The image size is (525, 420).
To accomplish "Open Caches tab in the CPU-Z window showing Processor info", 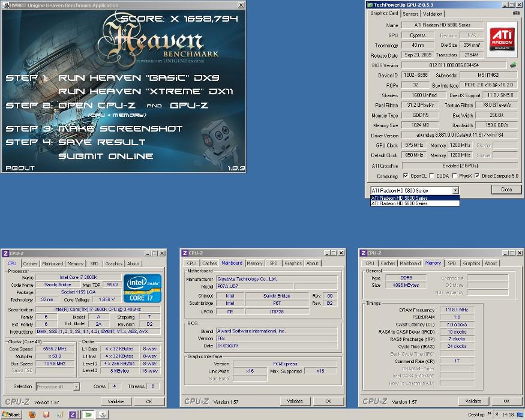I will coord(30,263).
